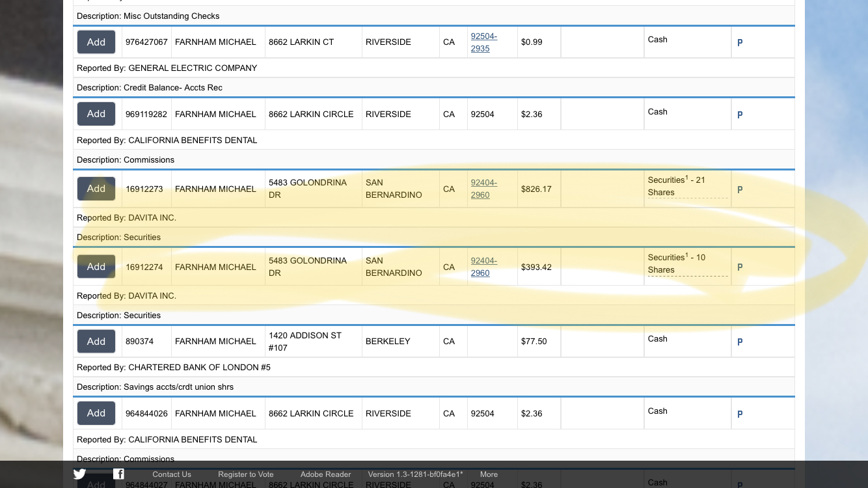Select property ID 16912274
868x488 pixels.
(x=144, y=267)
